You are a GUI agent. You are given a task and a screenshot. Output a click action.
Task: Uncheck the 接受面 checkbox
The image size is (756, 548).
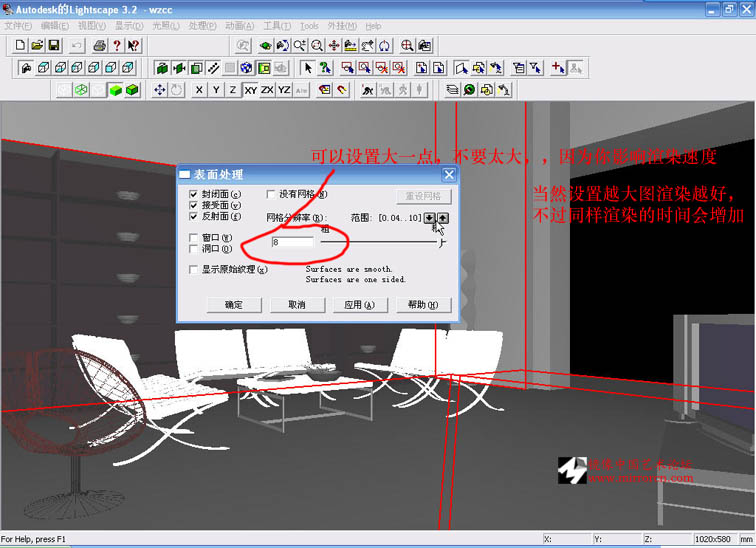pos(193,205)
